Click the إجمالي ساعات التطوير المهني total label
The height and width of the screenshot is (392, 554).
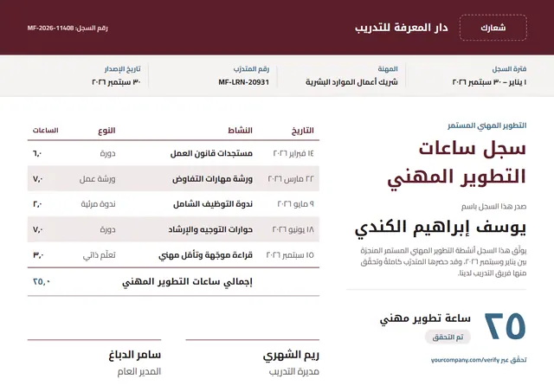(x=187, y=282)
